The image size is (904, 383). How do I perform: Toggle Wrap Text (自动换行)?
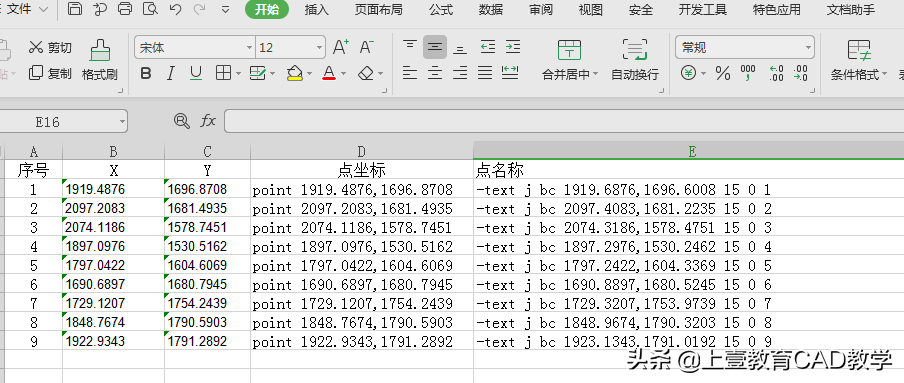[635, 59]
